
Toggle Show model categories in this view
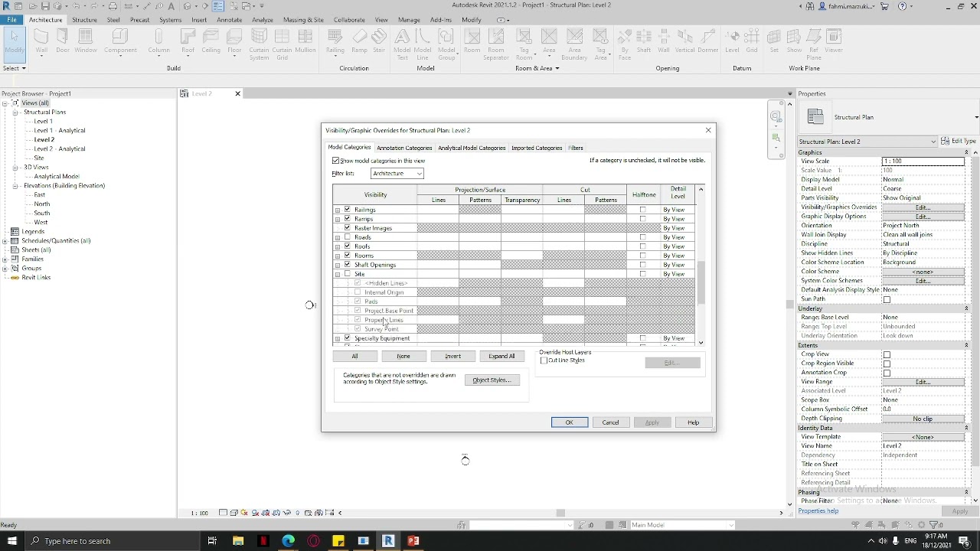click(x=335, y=161)
